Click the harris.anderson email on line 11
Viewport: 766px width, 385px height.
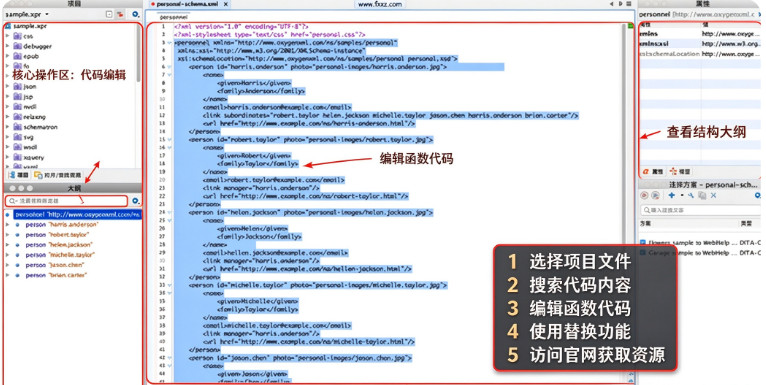[277, 107]
